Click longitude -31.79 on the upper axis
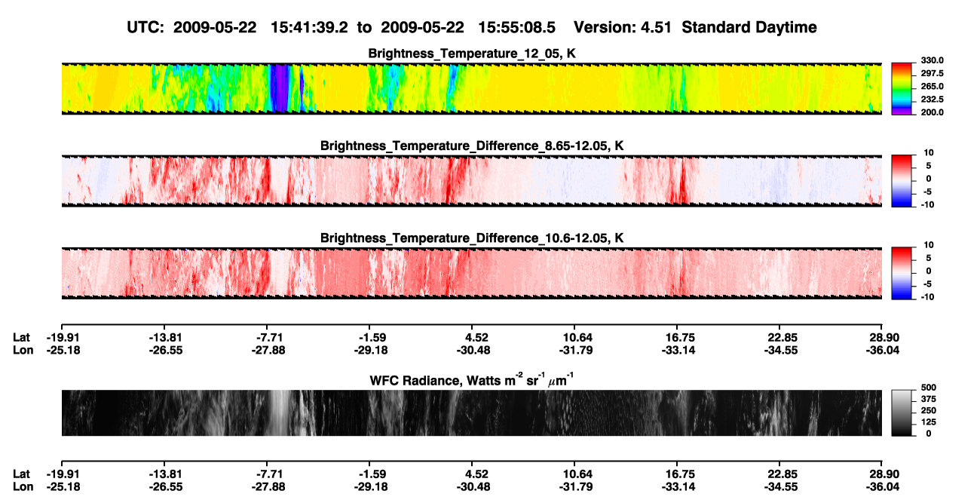The height and width of the screenshot is (503, 980). [x=575, y=350]
